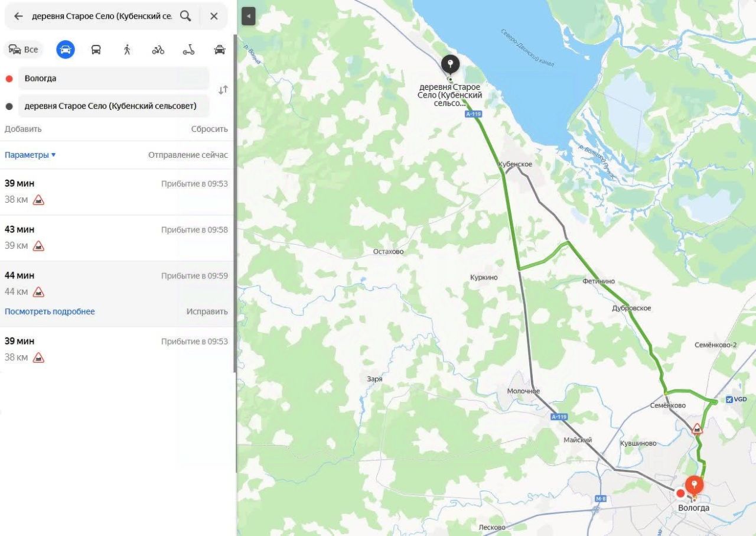Collapse the side panel with arrow
756x536 pixels.
point(249,17)
